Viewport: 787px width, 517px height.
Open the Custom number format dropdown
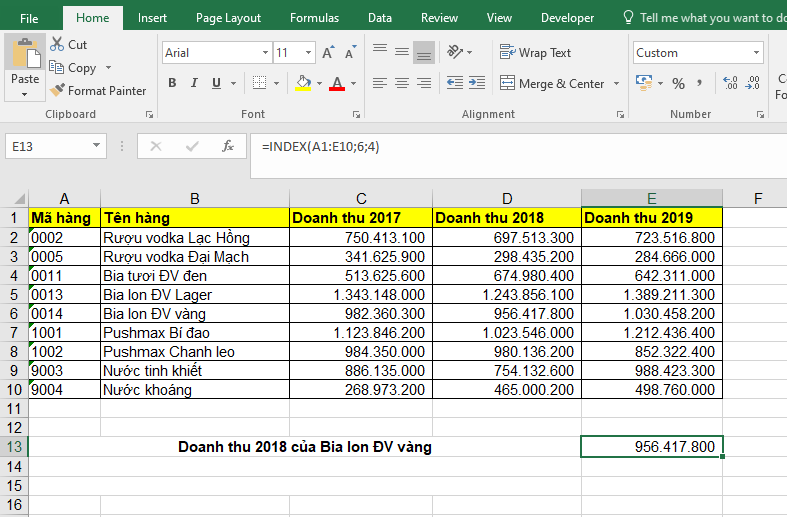(x=755, y=53)
